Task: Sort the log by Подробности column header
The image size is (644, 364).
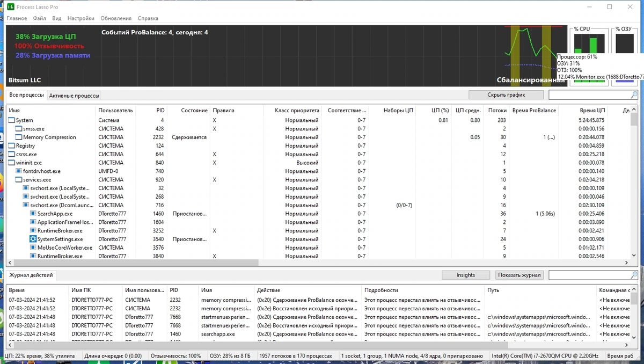Action: [423, 290]
